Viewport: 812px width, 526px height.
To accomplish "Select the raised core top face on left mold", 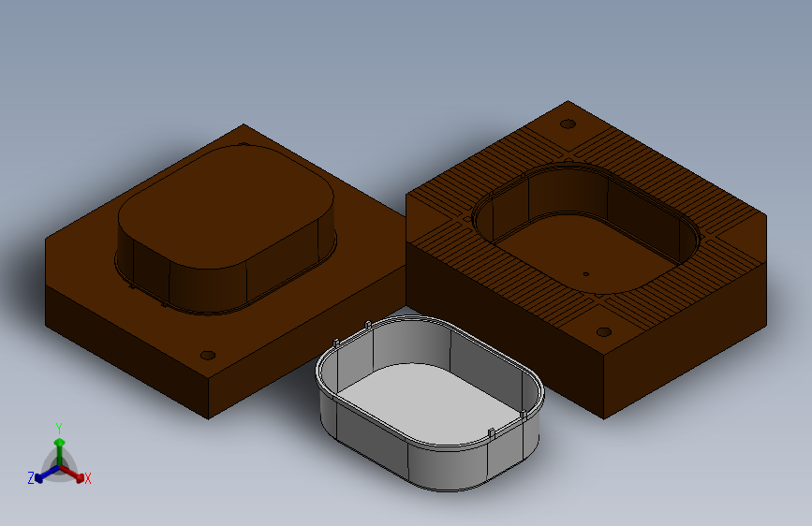I will click(226, 206).
